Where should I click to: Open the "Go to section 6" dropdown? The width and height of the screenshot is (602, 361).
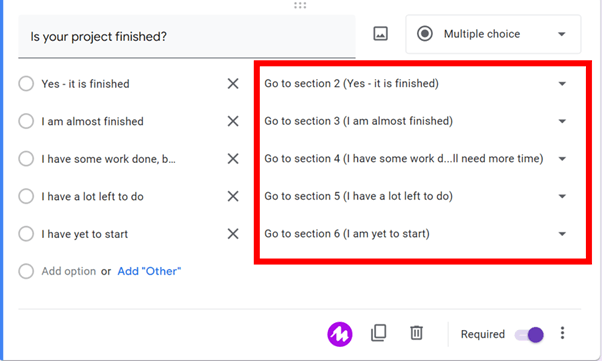point(415,233)
